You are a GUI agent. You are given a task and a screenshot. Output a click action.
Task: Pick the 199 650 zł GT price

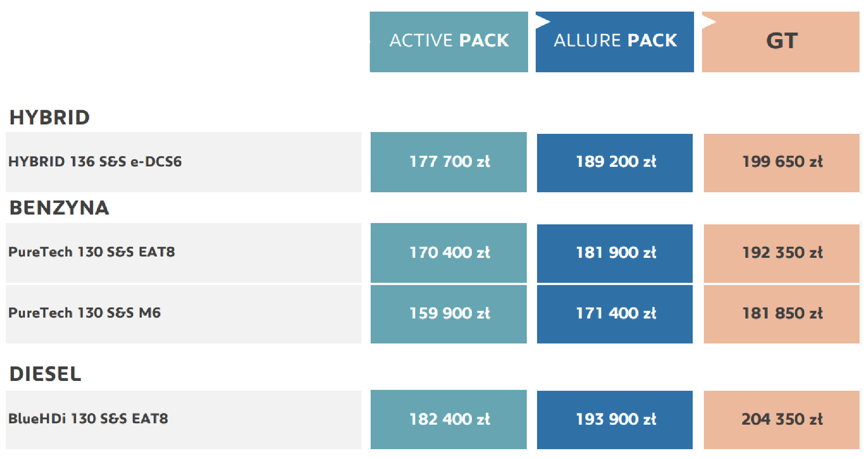(781, 162)
